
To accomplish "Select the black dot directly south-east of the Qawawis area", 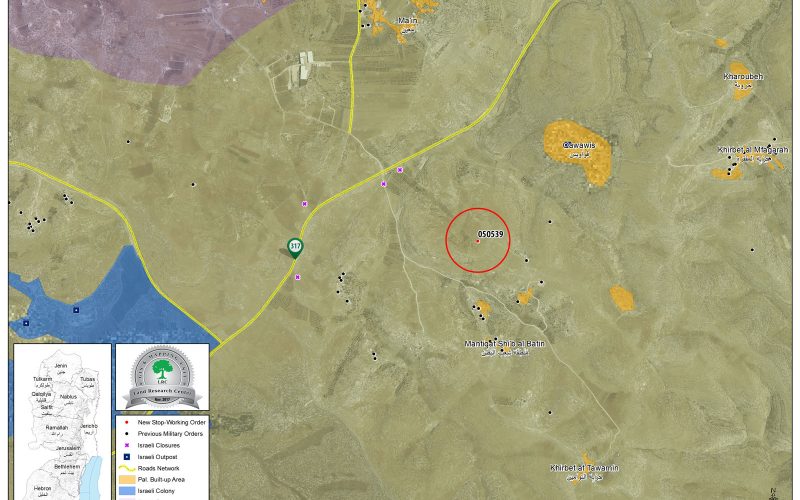I will pyautogui.click(x=550, y=222).
